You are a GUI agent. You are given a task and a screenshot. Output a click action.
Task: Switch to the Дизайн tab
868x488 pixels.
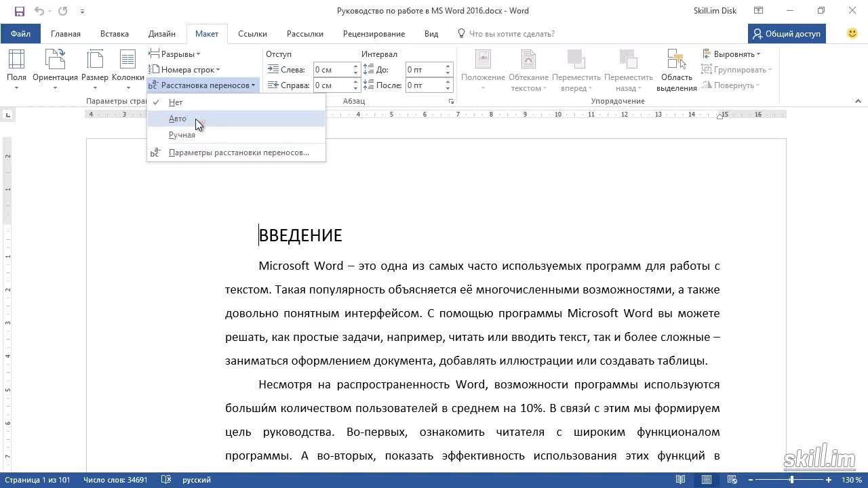162,33
